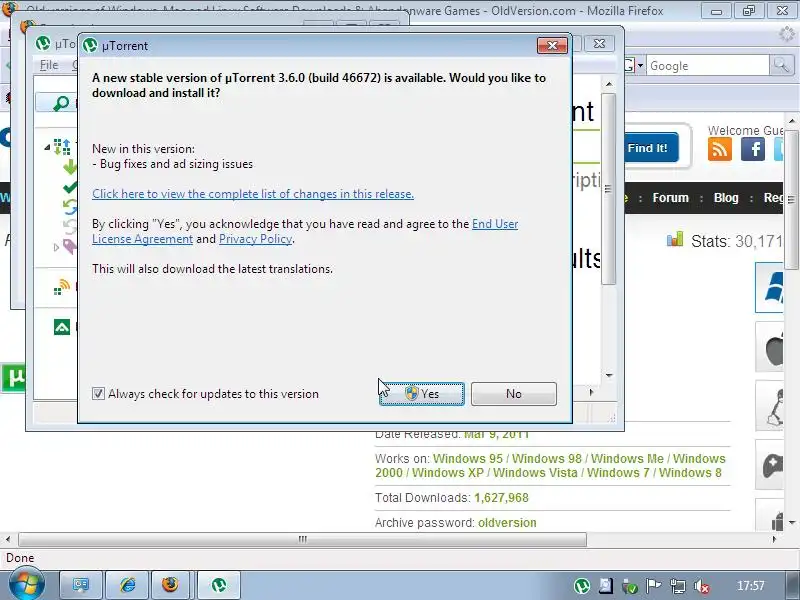Click the oldversion archive password text

pyautogui.click(x=507, y=523)
